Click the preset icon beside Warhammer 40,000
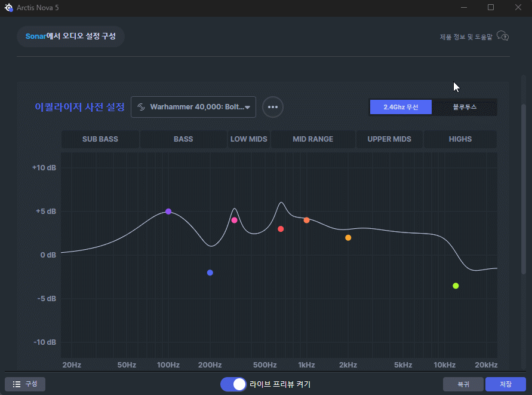The image size is (532, 395). pos(142,108)
